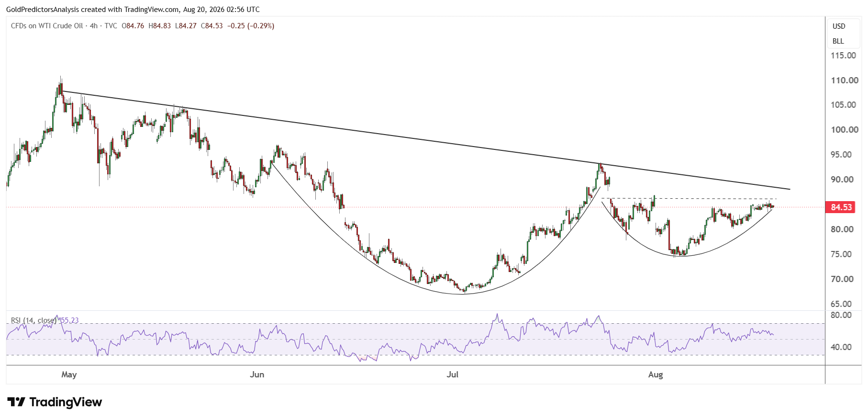Select the BLL unit label
This screenshot has width=868, height=420.
pyautogui.click(x=838, y=41)
